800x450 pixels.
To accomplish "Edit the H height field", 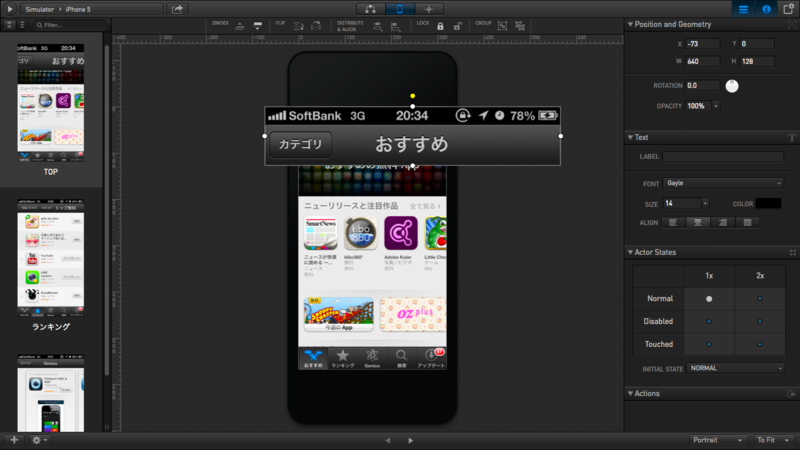I will pos(757,61).
